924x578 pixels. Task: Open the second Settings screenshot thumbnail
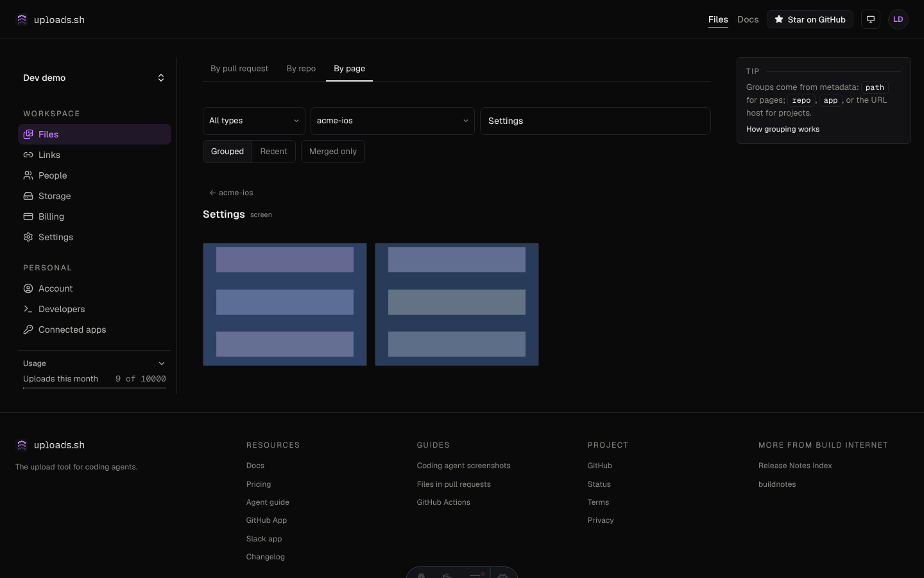pos(457,304)
